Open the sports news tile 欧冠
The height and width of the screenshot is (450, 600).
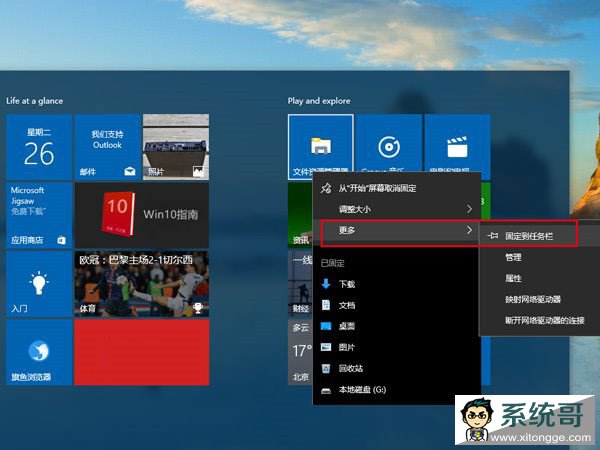click(x=142, y=284)
